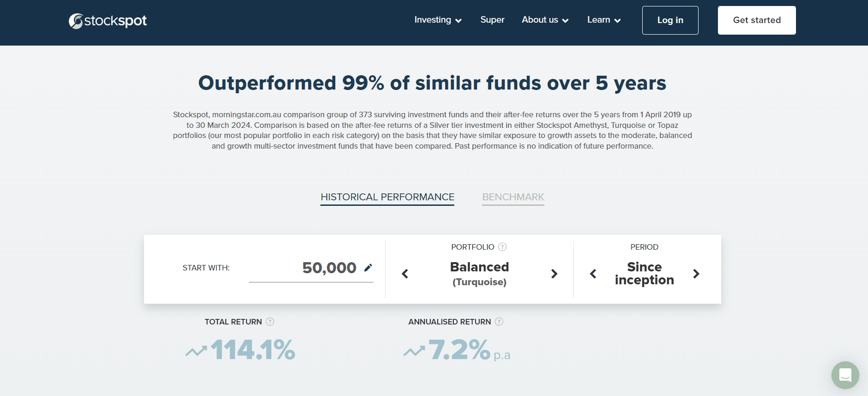Go to the Super page
The image size is (868, 396).
click(x=492, y=20)
